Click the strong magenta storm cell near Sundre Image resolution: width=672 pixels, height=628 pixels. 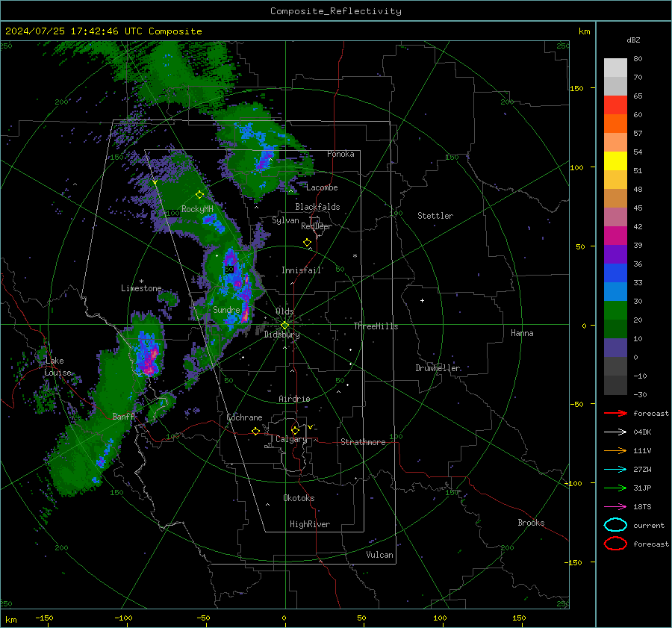point(245,315)
